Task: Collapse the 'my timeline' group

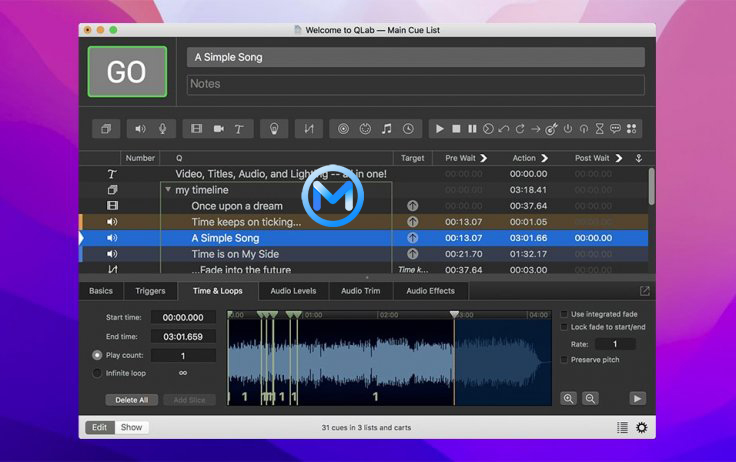Action: 168,190
